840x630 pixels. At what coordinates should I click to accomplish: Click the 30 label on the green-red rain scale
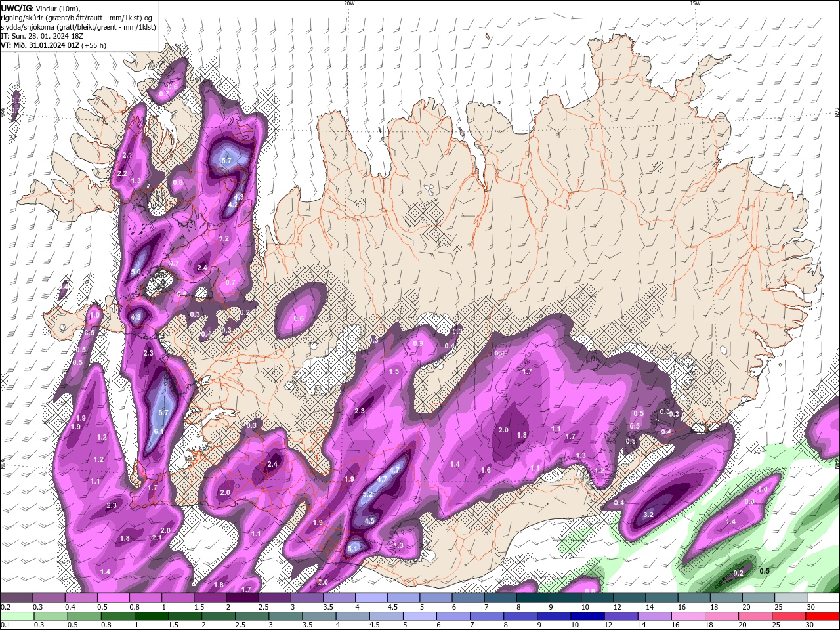point(810,625)
